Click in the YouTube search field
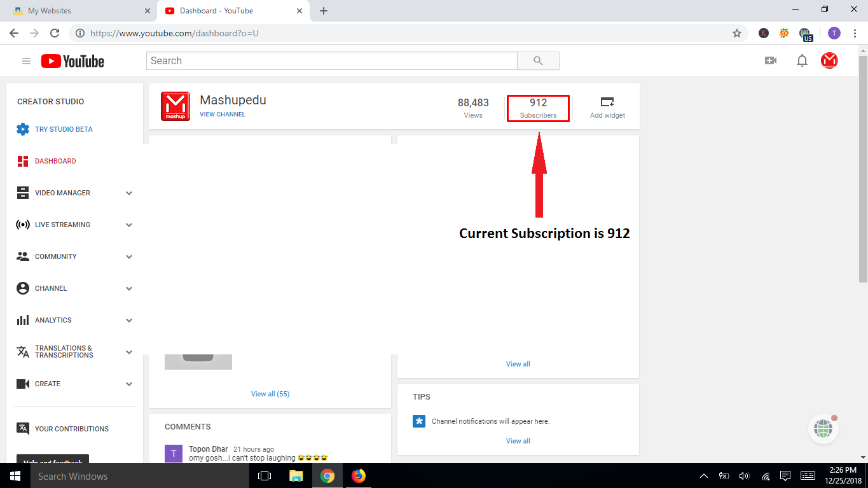The height and width of the screenshot is (488, 868). pyautogui.click(x=331, y=61)
